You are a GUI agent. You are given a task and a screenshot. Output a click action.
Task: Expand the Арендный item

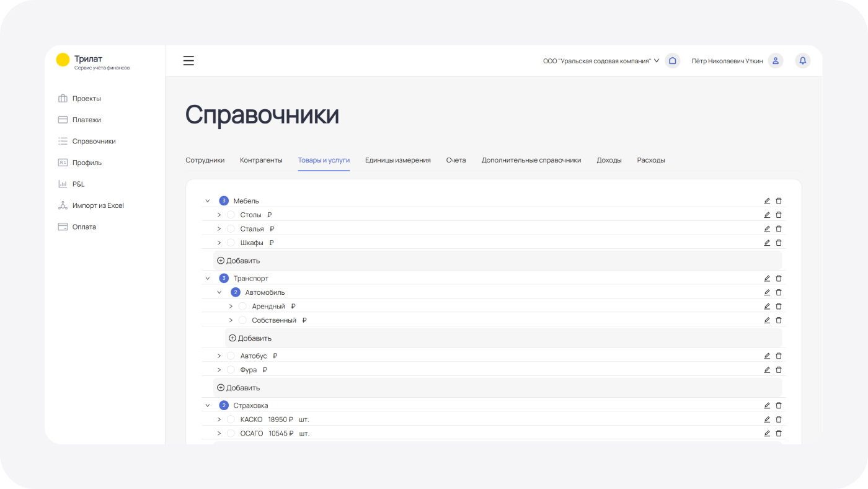[x=231, y=307]
